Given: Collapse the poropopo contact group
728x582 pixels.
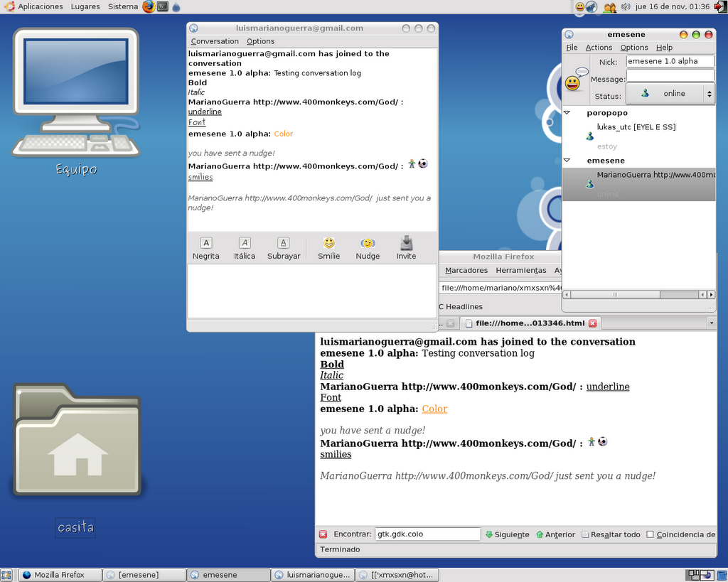Looking at the screenshot, I should pyautogui.click(x=567, y=113).
